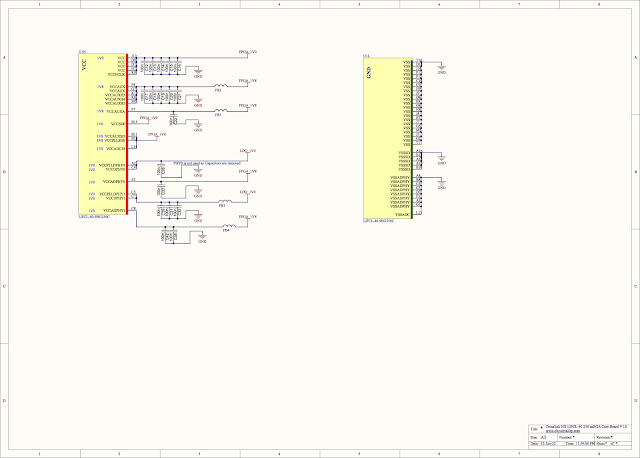Click GND symbol wired to top VSS pin T16
The height and width of the screenshot is (458, 640).
[x=442, y=68]
